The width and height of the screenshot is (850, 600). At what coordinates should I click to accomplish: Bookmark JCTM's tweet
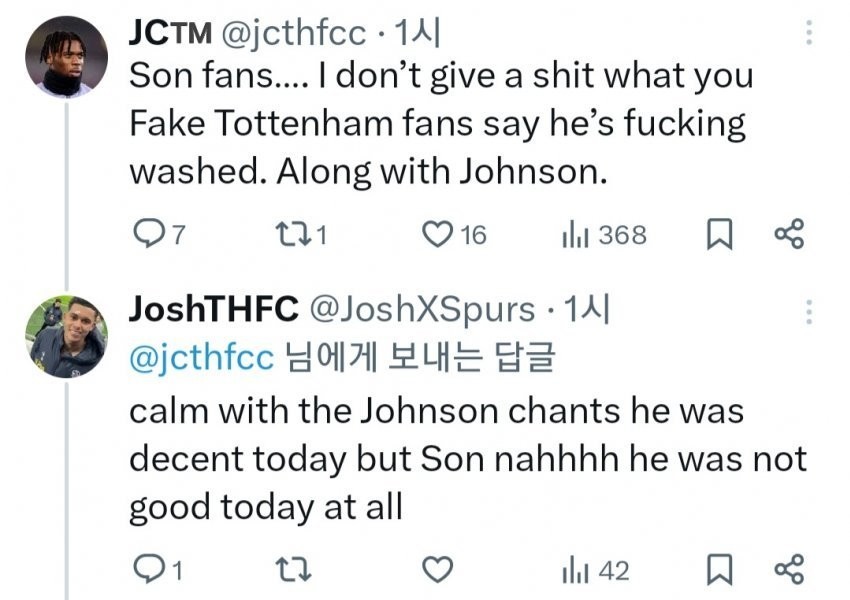point(718,235)
